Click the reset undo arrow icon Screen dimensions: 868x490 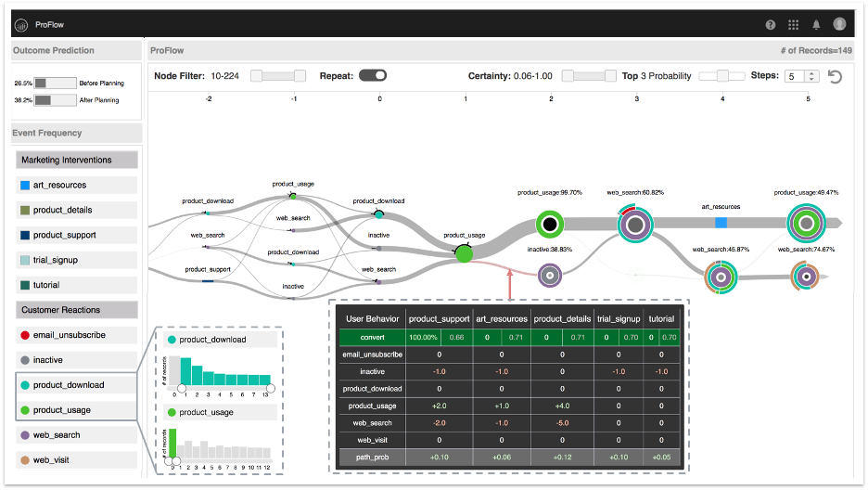[x=836, y=77]
